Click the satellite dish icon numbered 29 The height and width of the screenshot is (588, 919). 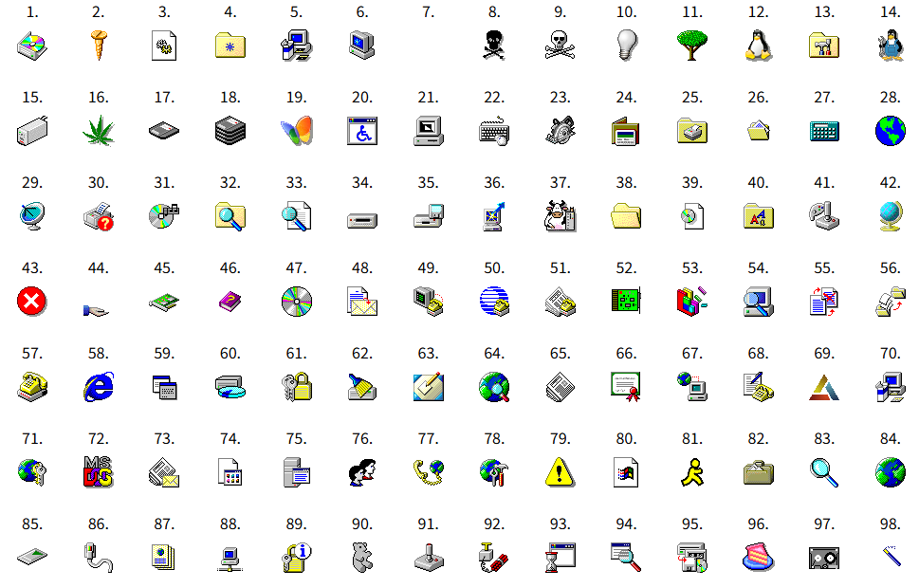click(x=32, y=216)
